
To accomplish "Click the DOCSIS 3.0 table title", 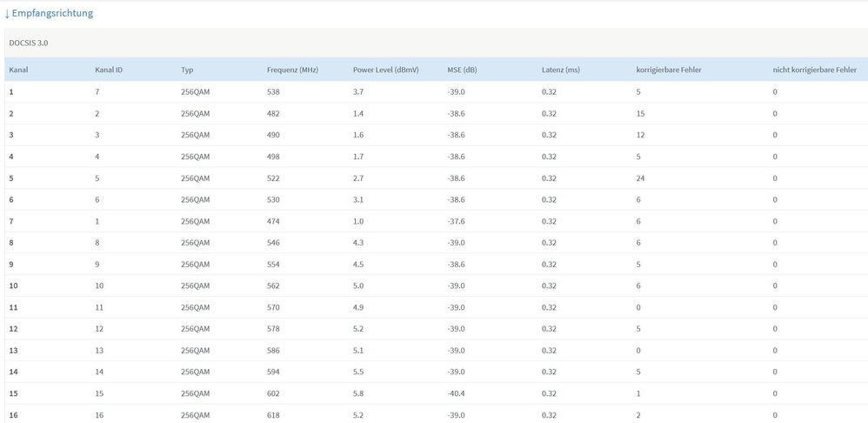I will [28, 43].
